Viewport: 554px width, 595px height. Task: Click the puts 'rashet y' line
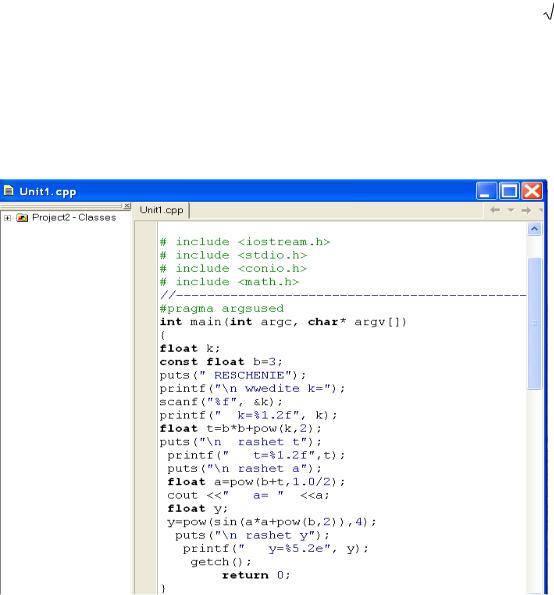click(252, 535)
